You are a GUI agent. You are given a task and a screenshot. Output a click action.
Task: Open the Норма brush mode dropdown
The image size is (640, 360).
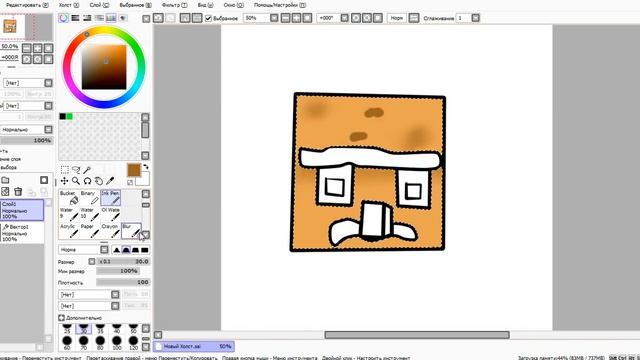coord(104,249)
